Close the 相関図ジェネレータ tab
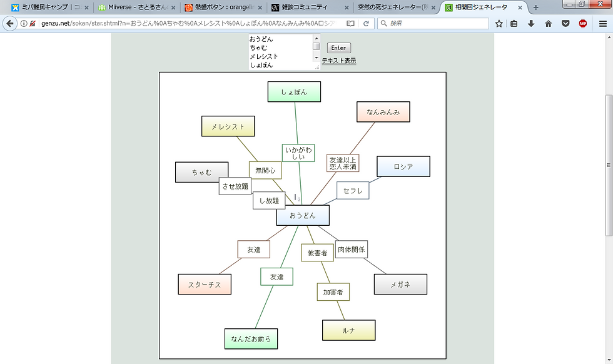The width and height of the screenshot is (613, 364). pyautogui.click(x=520, y=8)
